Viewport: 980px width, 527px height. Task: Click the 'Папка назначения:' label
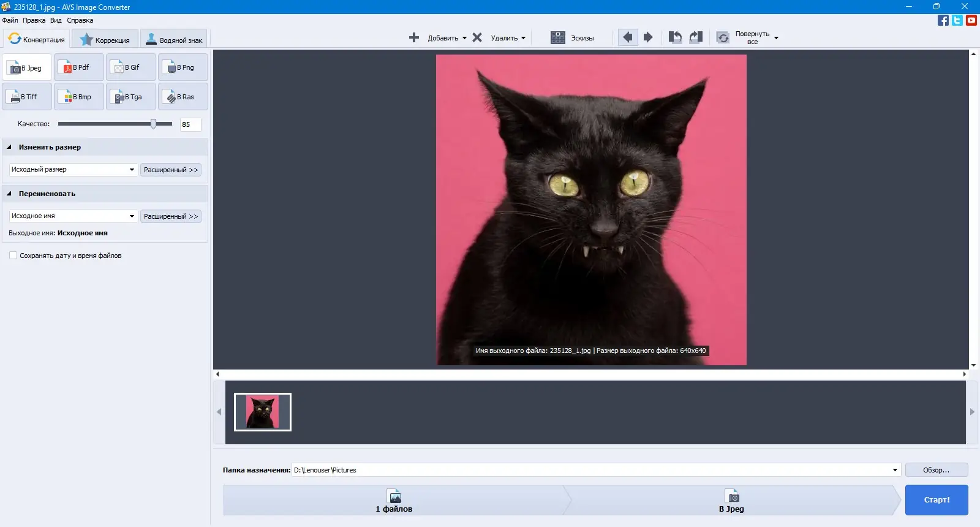tap(257, 470)
